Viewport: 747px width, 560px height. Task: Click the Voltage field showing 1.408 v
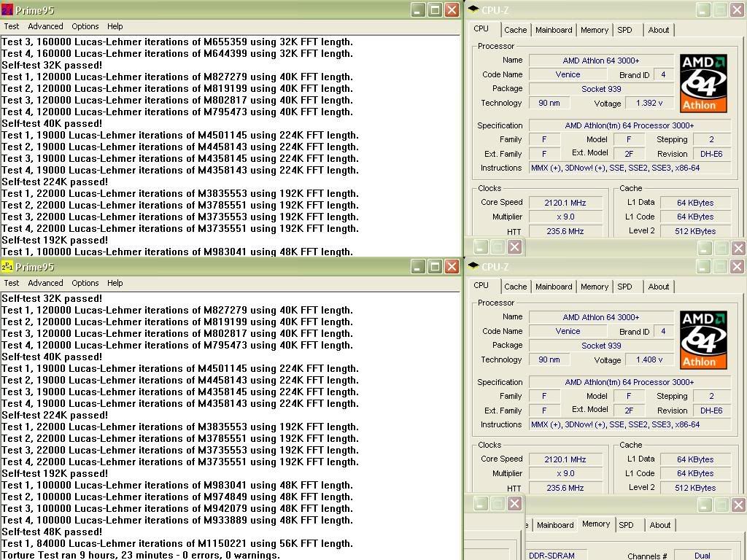pyautogui.click(x=649, y=359)
